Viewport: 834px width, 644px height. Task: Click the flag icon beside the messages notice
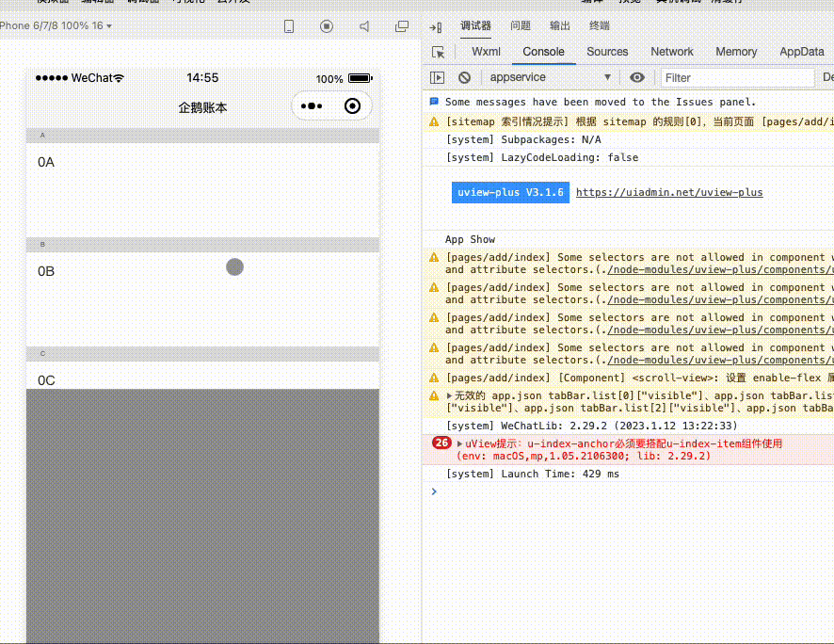pyautogui.click(x=433, y=102)
